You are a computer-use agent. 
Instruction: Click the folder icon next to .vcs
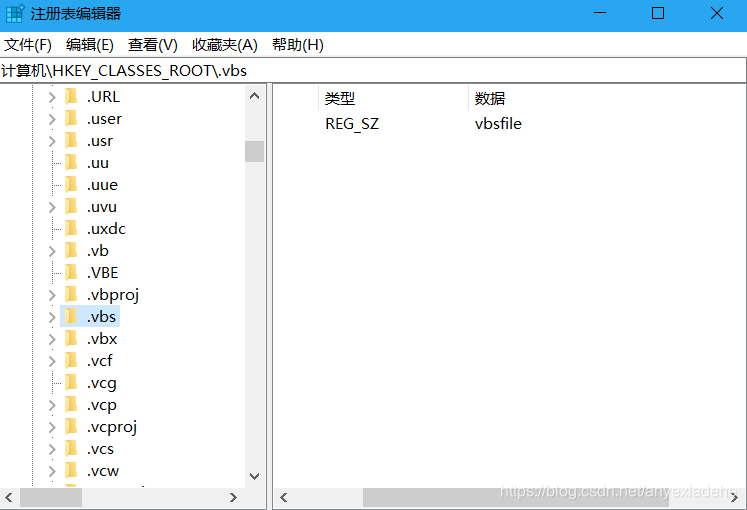(x=71, y=449)
